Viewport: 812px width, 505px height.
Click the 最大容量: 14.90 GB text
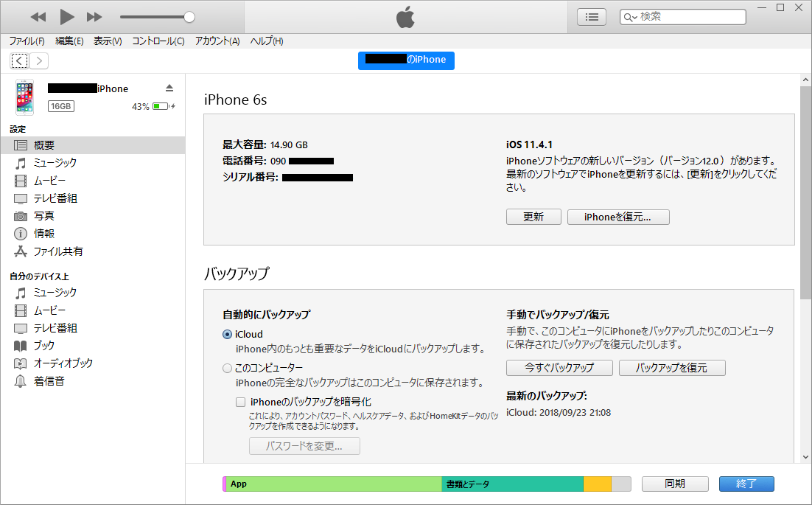tap(265, 144)
